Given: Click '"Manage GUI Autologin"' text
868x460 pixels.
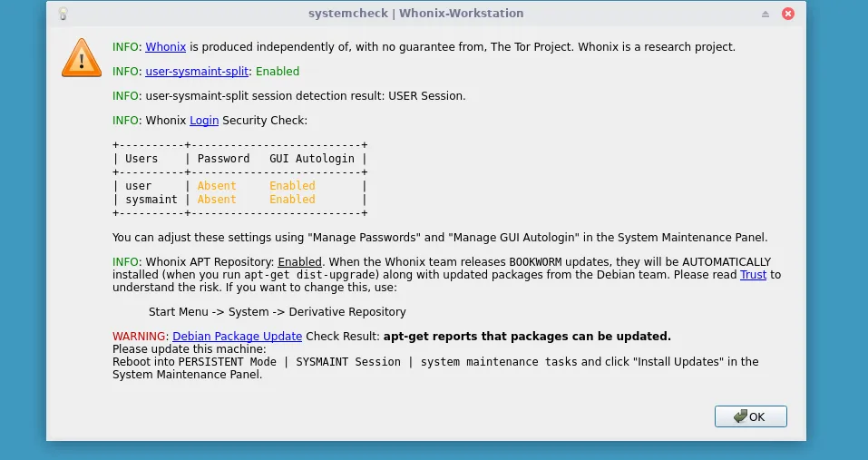Looking at the screenshot, I should point(513,238).
